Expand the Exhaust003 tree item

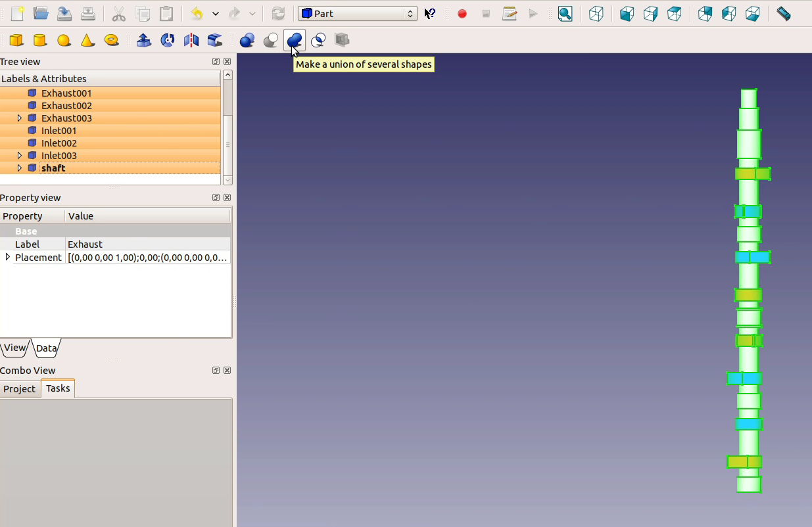(20, 118)
